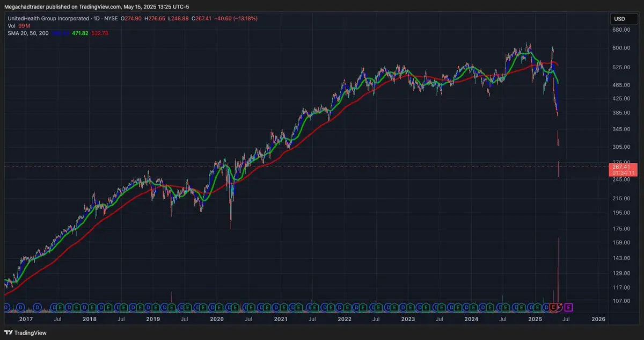This screenshot has width=644, height=340.
Task: Click the 2020 time axis label
Action: tap(216, 319)
